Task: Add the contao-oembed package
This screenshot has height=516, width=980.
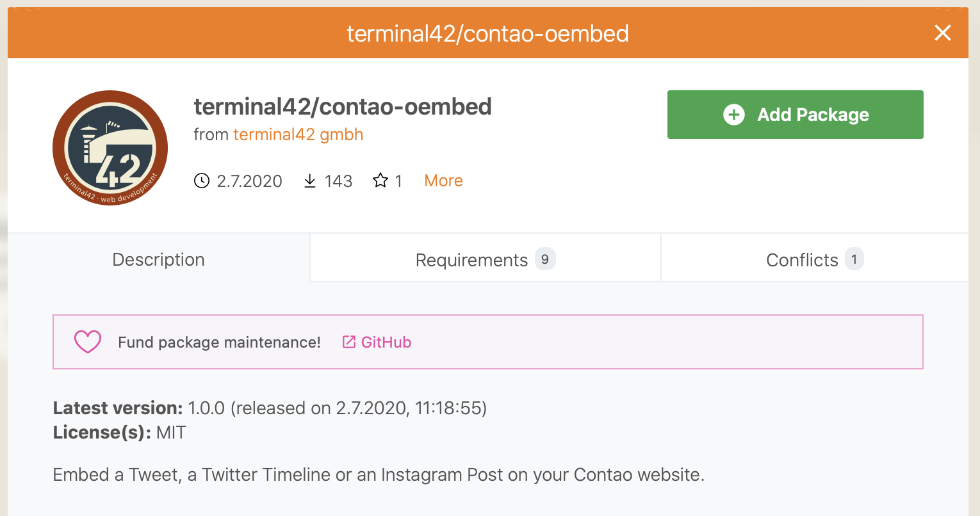Action: 795,115
